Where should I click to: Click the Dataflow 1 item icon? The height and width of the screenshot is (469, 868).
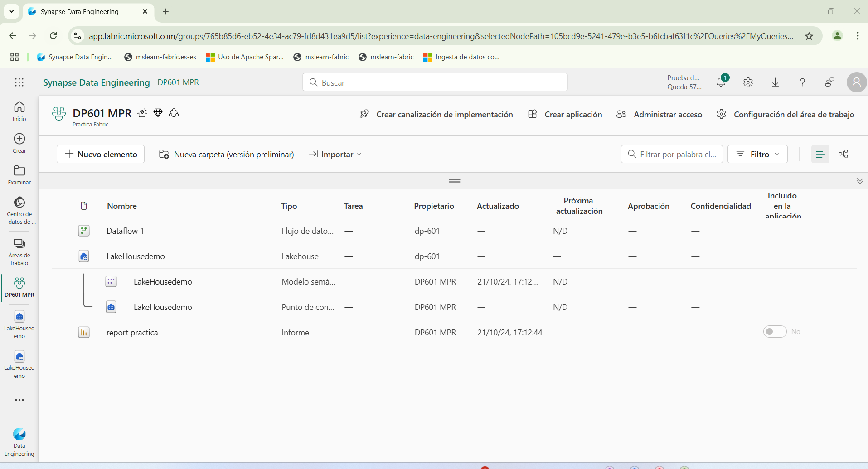click(x=84, y=231)
